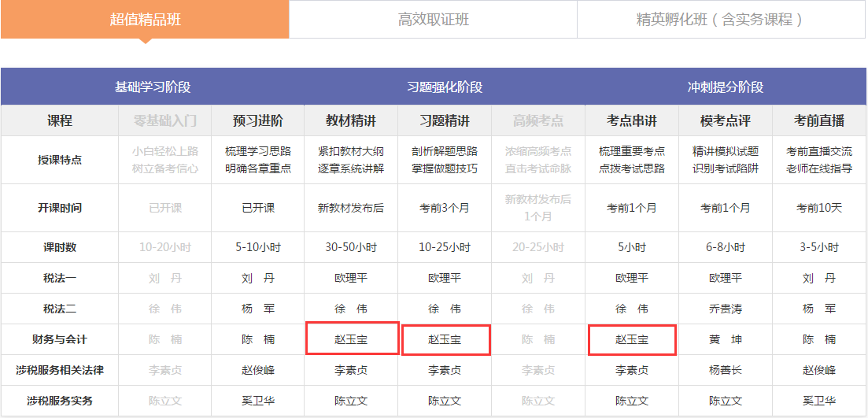
Task: Click the 涉税服务实务 row label
Action: (60, 401)
